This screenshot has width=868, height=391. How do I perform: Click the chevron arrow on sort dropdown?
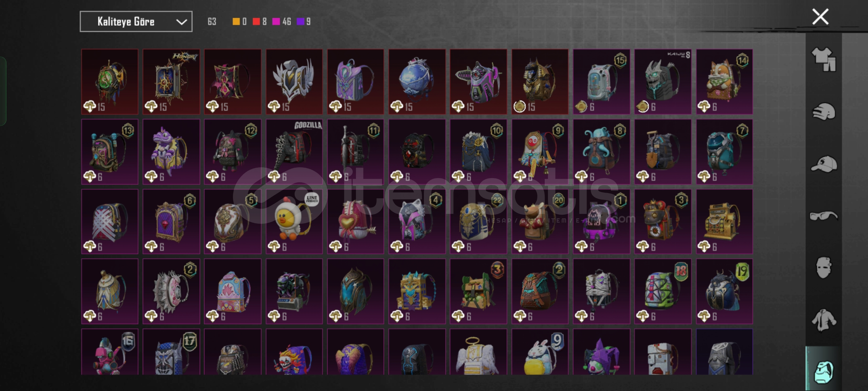(182, 22)
